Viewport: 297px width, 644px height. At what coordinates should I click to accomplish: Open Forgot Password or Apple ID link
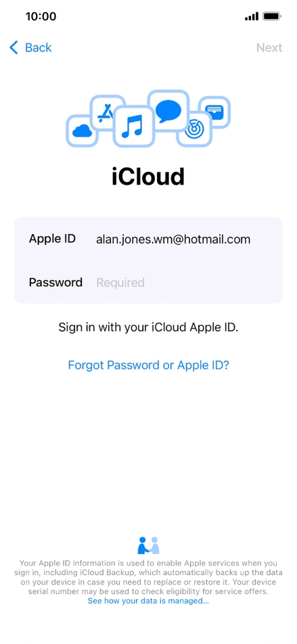(x=148, y=365)
